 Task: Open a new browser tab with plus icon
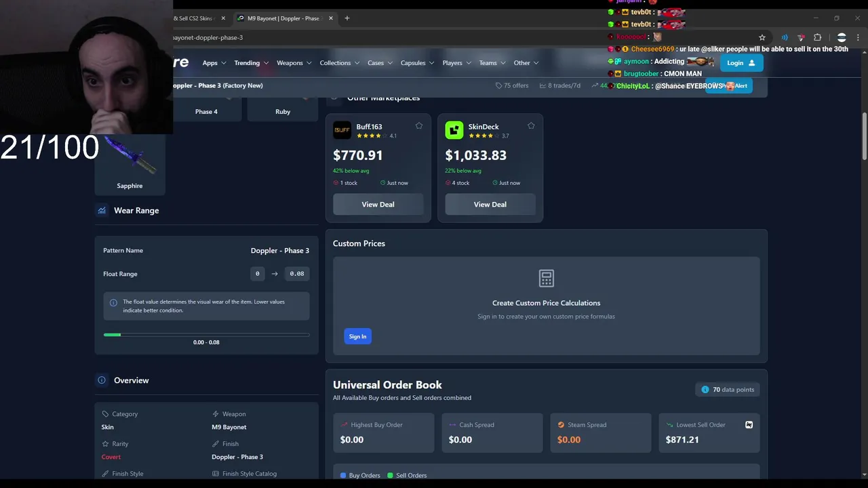347,18
